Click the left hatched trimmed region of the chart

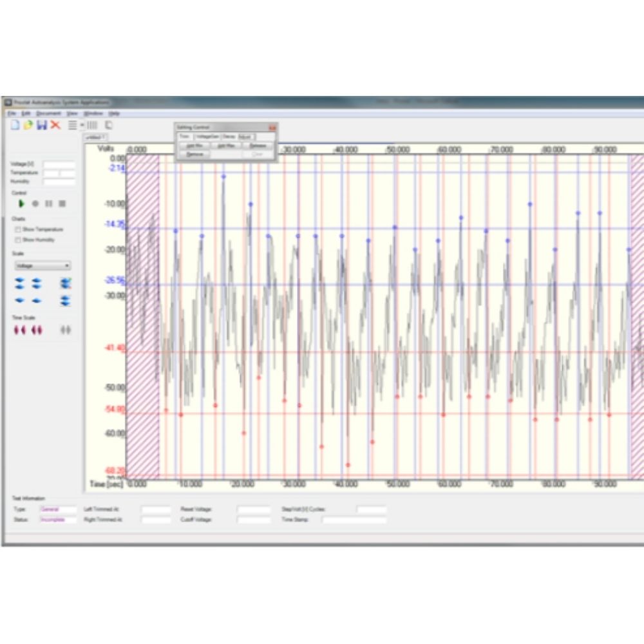[142, 316]
